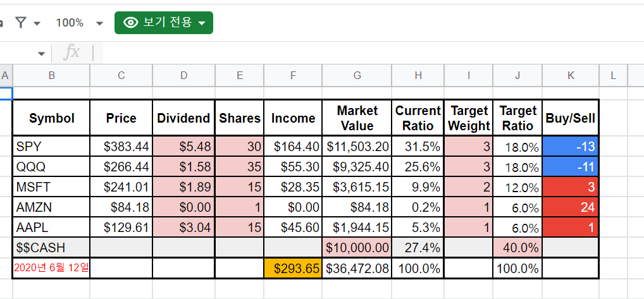The height and width of the screenshot is (299, 644).
Task: Select the QQQ symbol cell
Action: pos(51,166)
